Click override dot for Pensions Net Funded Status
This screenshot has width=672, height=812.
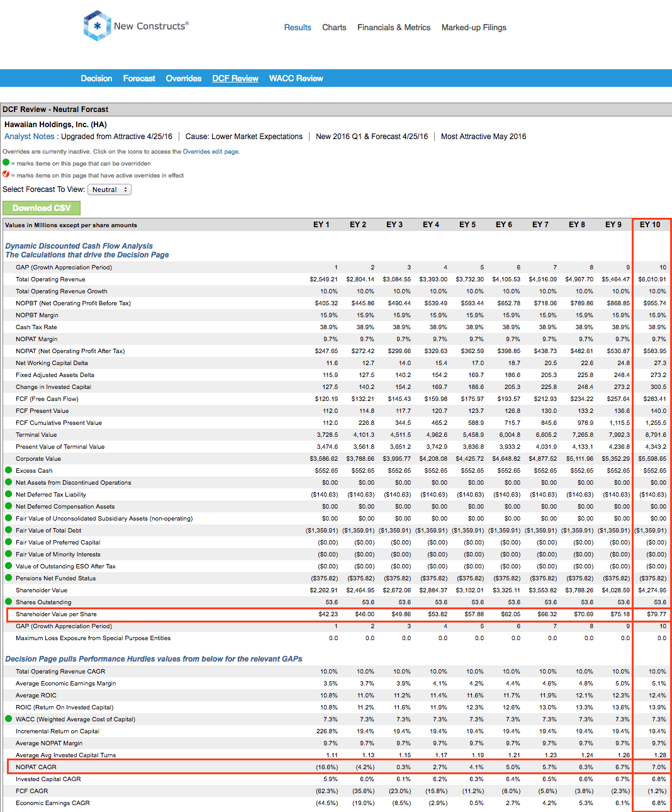9,578
